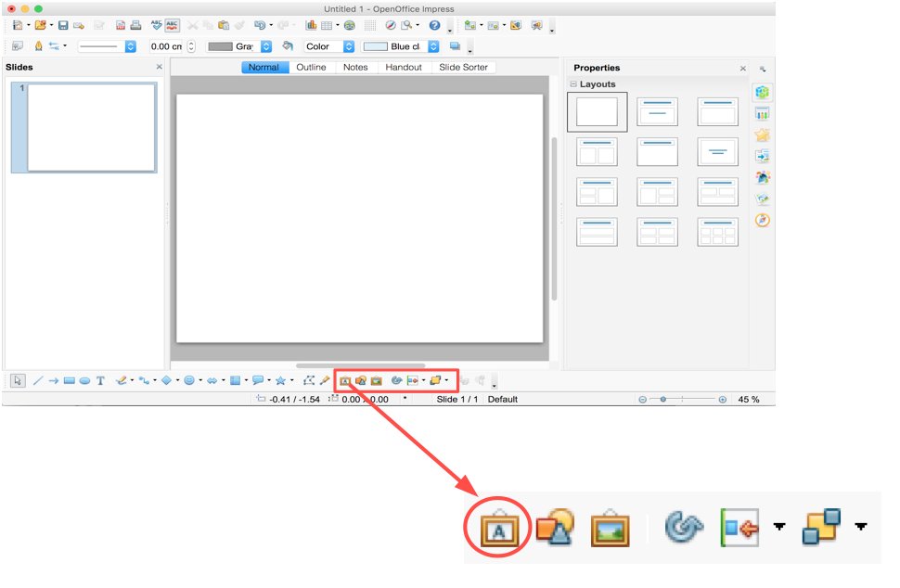The image size is (900, 588).
Task: Switch to the Slide Sorter tab
Action: point(464,67)
